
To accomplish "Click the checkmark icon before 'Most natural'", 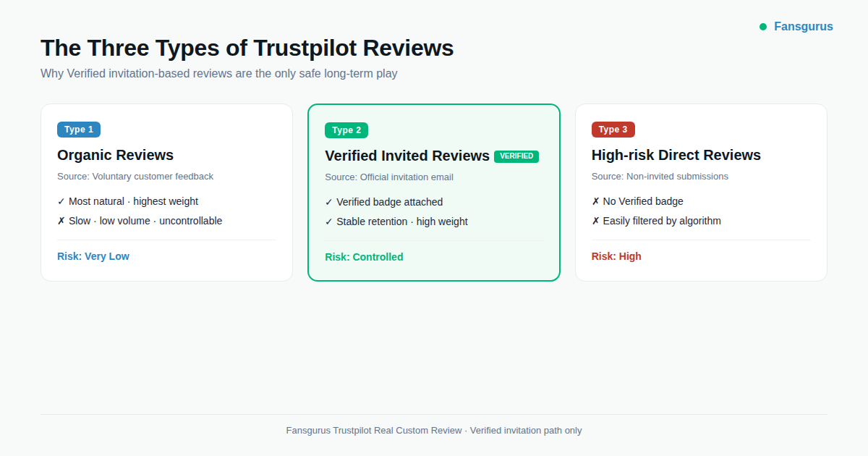I will pos(61,201).
